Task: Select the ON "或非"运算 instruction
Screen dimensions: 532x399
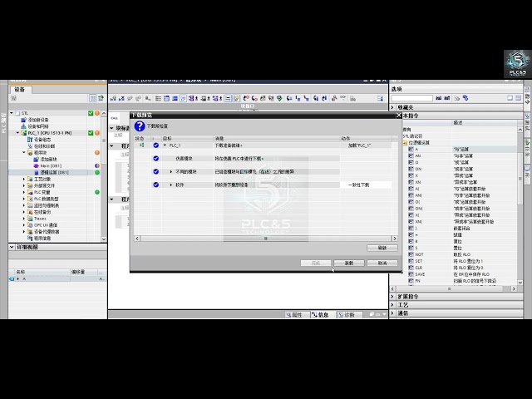Action: pos(461,169)
